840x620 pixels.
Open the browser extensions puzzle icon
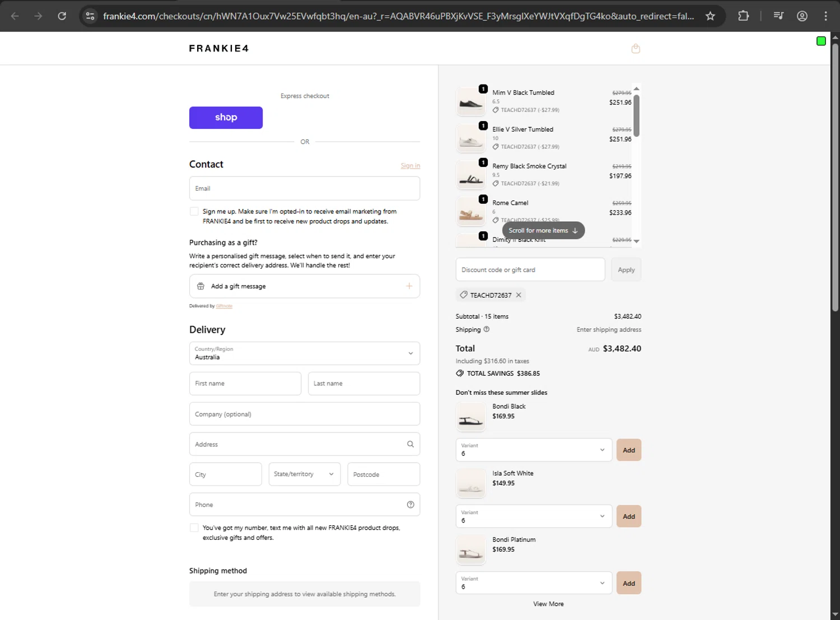(x=744, y=16)
